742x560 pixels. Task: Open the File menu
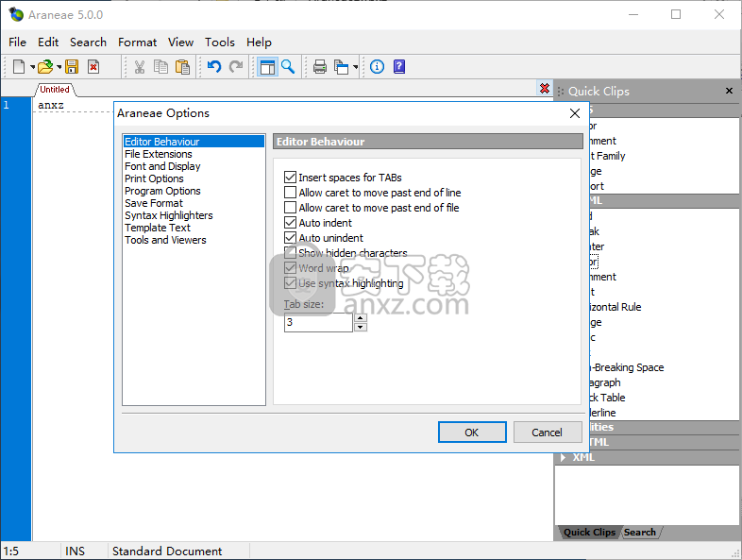point(18,42)
